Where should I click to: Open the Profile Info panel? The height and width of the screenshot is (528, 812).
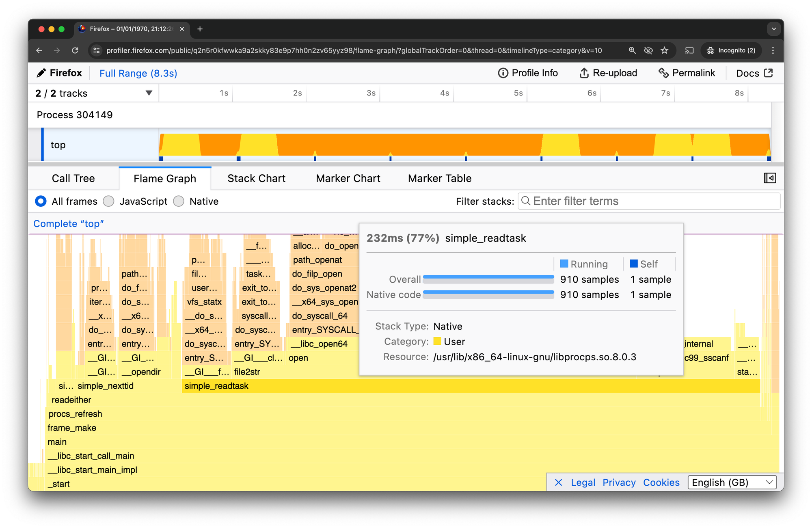[x=528, y=73]
